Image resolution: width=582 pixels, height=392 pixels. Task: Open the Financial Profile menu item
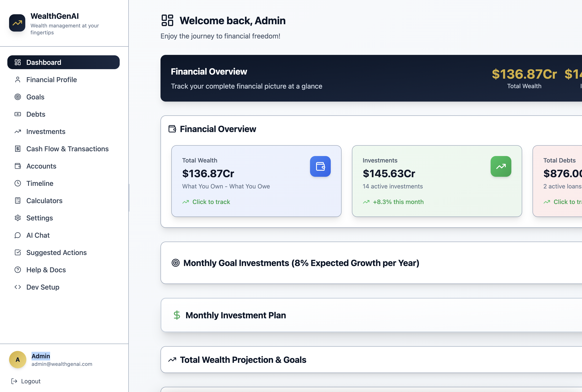51,80
